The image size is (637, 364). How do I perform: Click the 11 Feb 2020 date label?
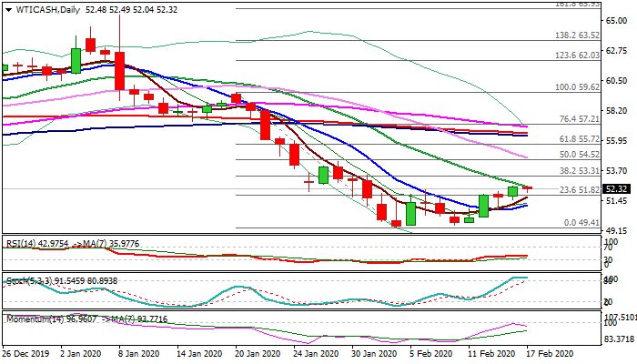490,353
